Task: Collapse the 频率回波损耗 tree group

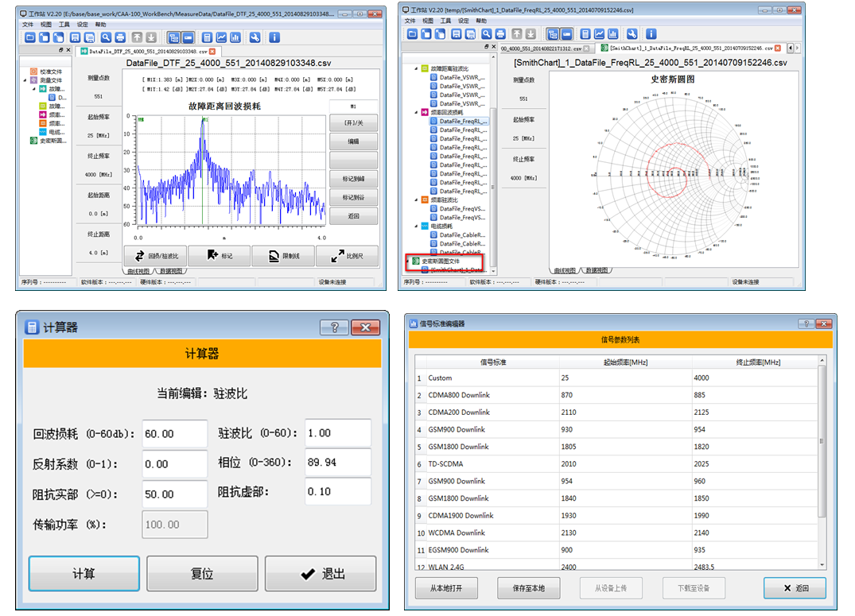Action: (x=416, y=112)
